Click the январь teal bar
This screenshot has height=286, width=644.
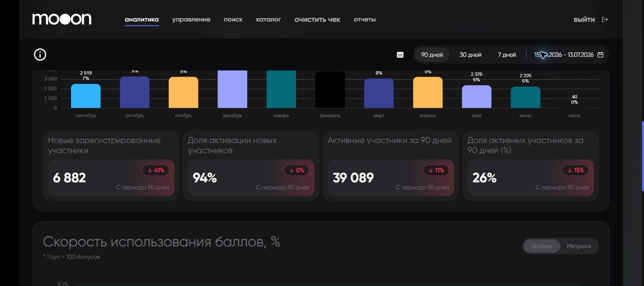pos(281,89)
